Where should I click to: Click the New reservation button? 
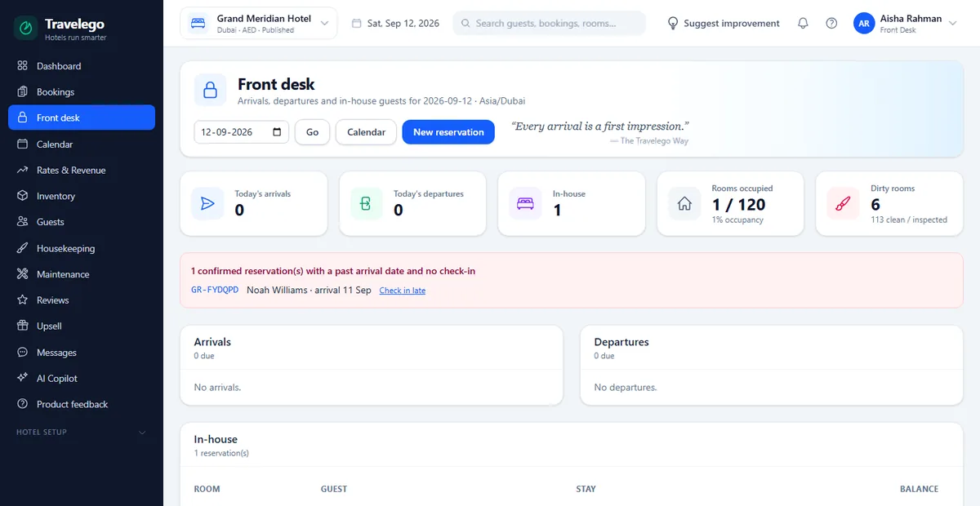(x=448, y=132)
